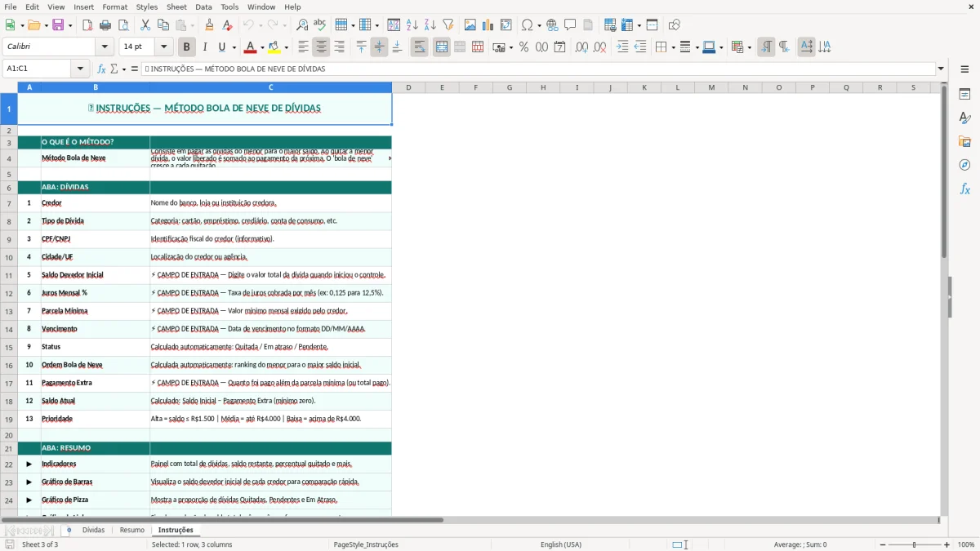
Task: Click the zoom out minus button
Action: point(882,544)
